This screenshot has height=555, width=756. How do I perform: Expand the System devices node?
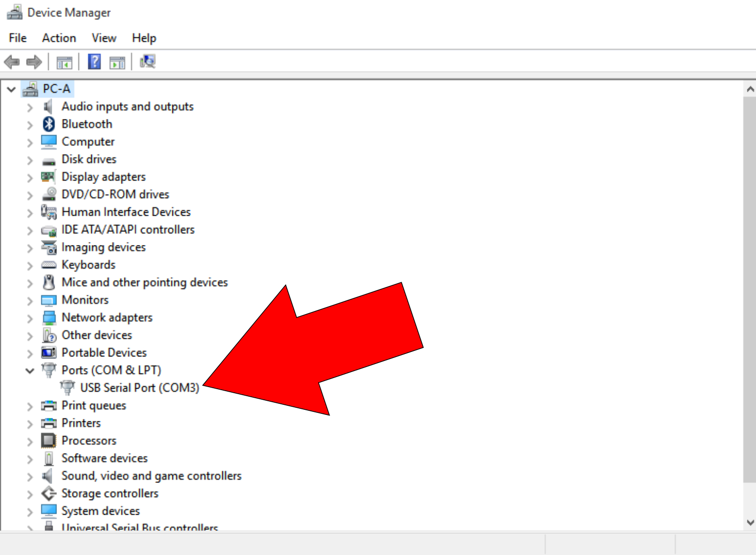pyautogui.click(x=30, y=512)
